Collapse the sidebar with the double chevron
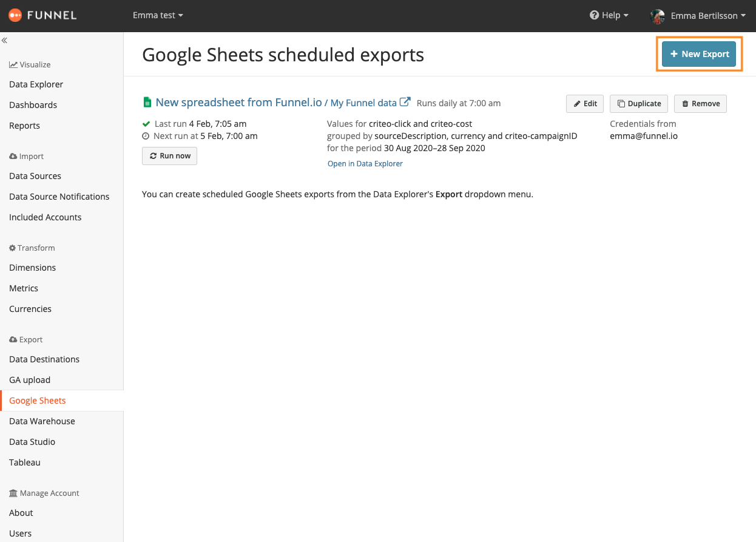The image size is (756, 542). click(x=4, y=41)
